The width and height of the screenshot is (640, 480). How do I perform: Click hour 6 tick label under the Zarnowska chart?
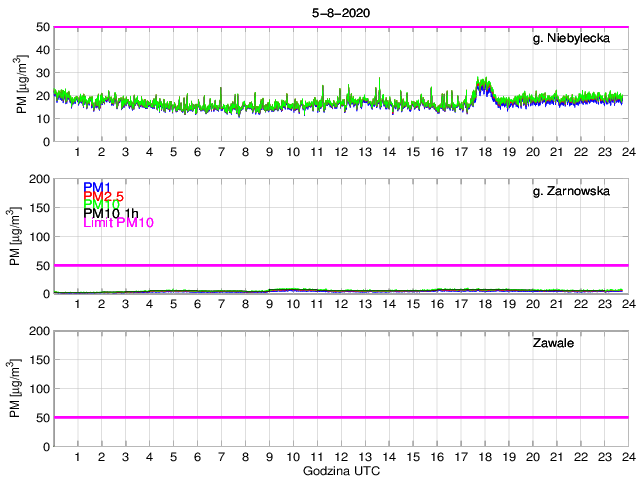197,304
